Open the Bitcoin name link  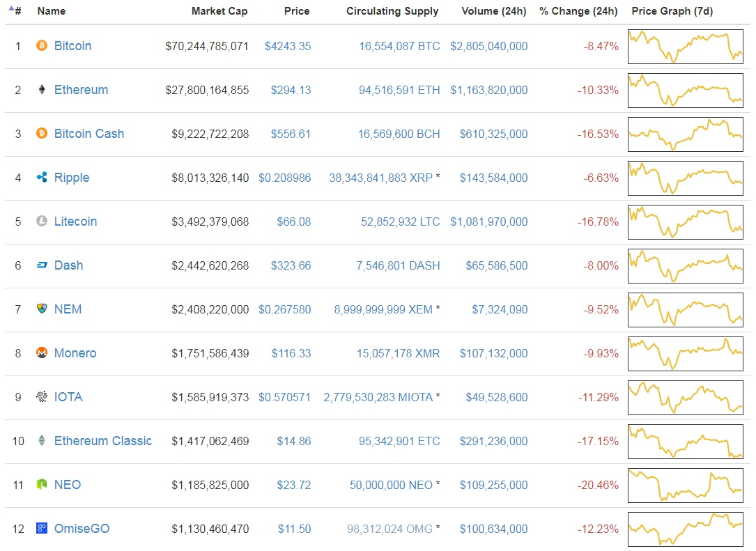click(72, 46)
